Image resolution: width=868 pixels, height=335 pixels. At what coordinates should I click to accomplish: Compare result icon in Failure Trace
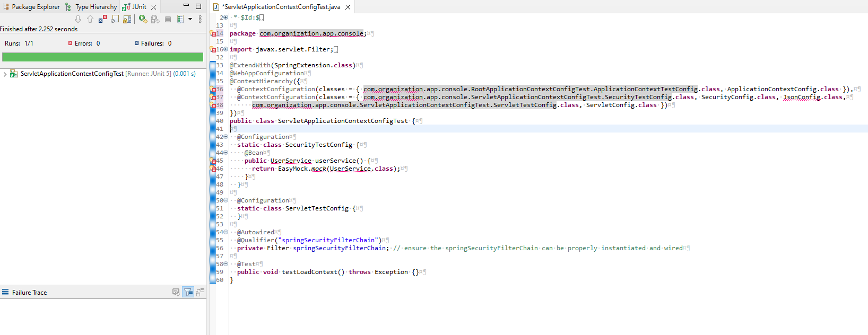pyautogui.click(x=200, y=292)
